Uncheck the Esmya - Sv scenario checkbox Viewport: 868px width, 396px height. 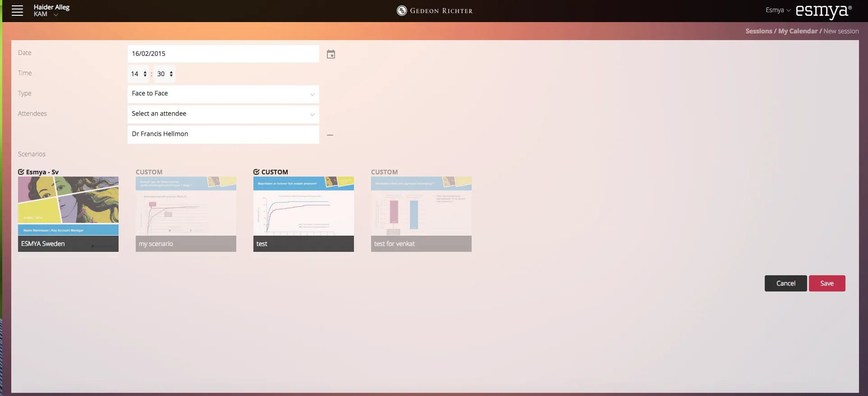[21, 172]
